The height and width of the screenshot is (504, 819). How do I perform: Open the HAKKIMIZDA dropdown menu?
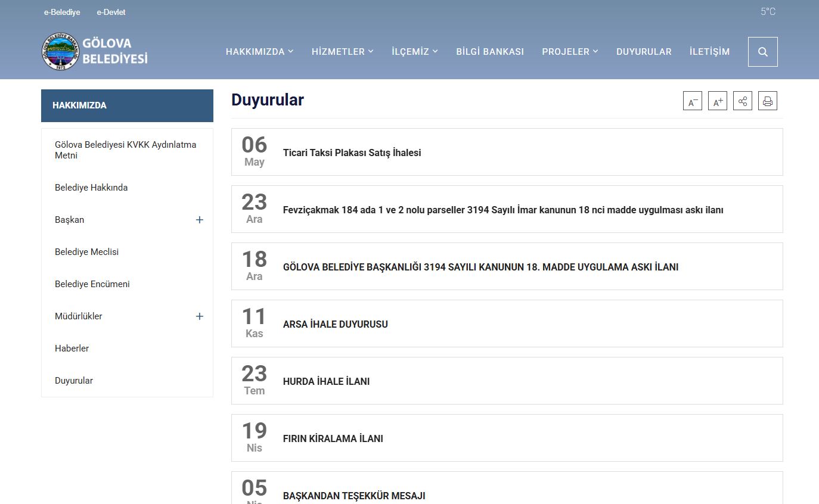259,52
